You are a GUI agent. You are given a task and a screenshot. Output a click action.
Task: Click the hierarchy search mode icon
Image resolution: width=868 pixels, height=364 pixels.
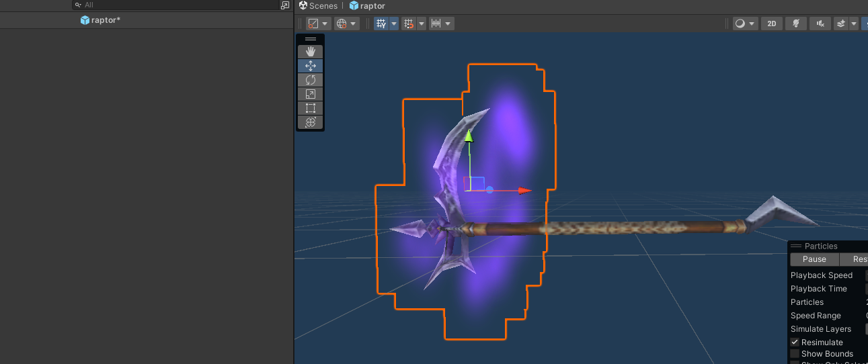[x=285, y=5]
